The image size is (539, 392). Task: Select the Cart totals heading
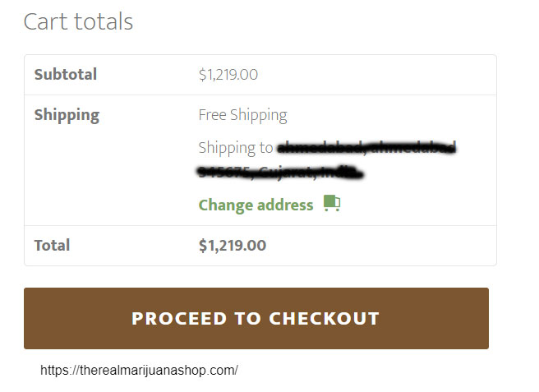coord(78,21)
